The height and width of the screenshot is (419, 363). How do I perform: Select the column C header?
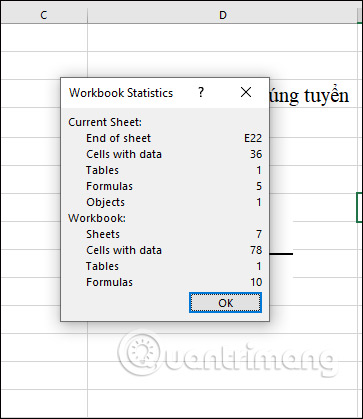[44, 15]
